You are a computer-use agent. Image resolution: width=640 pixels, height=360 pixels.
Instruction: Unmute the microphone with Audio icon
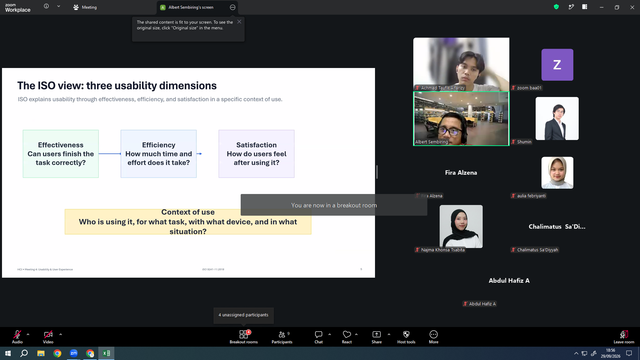[17, 334]
